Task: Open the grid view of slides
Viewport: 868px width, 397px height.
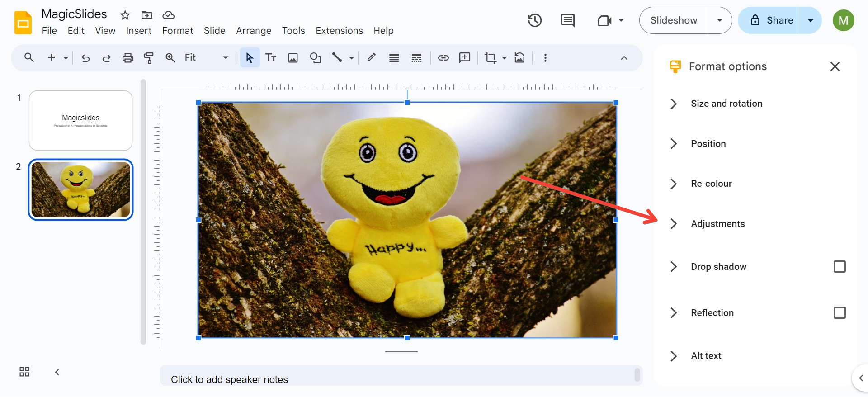Action: point(24,372)
